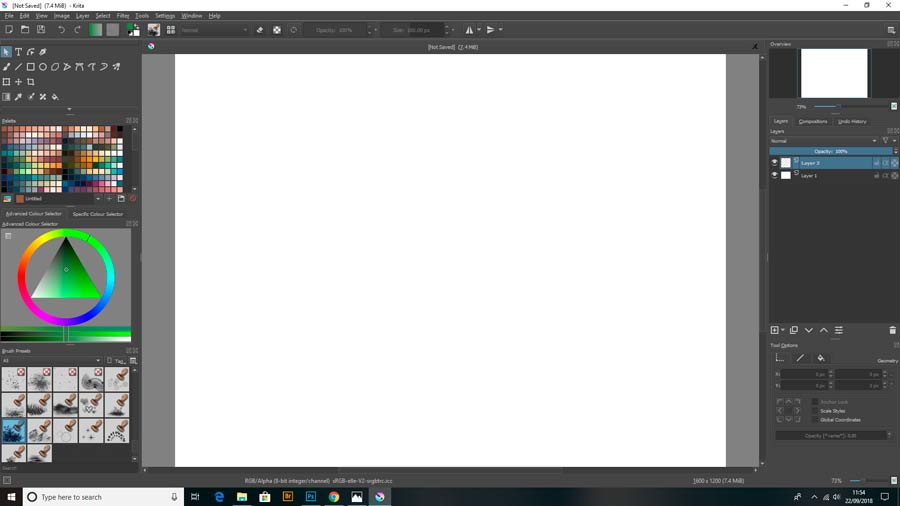
Task: Select the Text tool
Action: pyautogui.click(x=18, y=52)
